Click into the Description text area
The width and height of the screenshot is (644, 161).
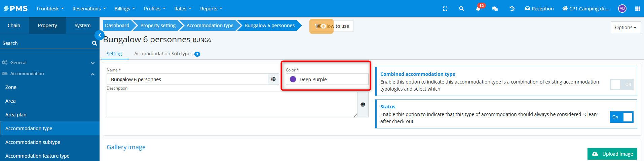232,105
